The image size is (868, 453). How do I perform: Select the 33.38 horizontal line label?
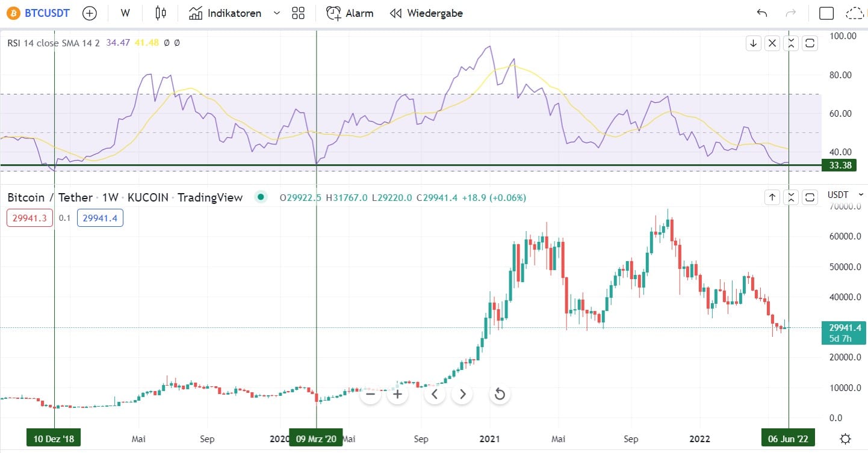click(x=839, y=165)
